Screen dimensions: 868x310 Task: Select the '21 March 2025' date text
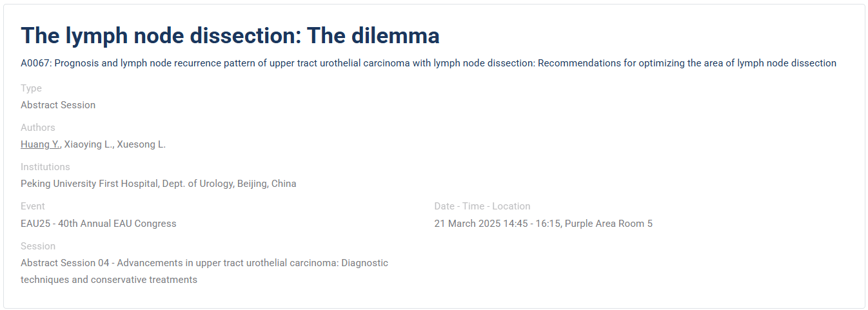(x=465, y=224)
